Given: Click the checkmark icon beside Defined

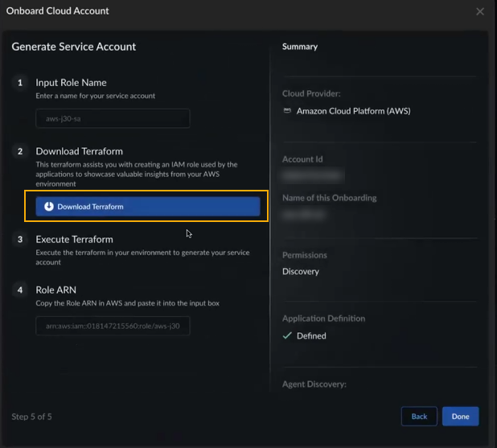Looking at the screenshot, I should point(287,335).
